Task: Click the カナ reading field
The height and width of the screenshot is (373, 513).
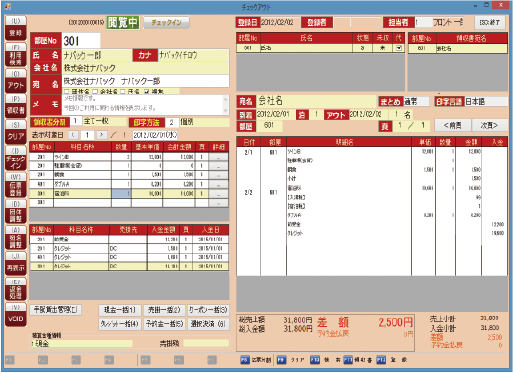Action: pyautogui.click(x=193, y=55)
